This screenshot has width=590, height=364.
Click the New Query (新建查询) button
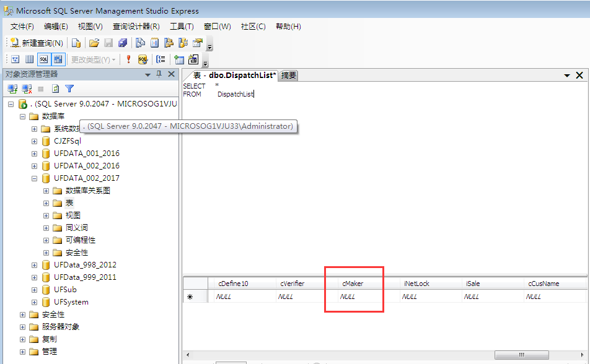(37, 43)
